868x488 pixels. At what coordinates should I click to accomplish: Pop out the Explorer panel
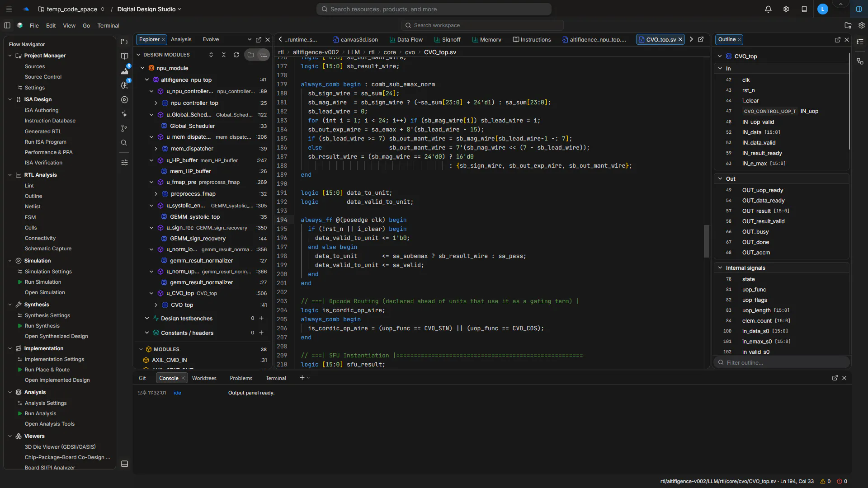(259, 40)
